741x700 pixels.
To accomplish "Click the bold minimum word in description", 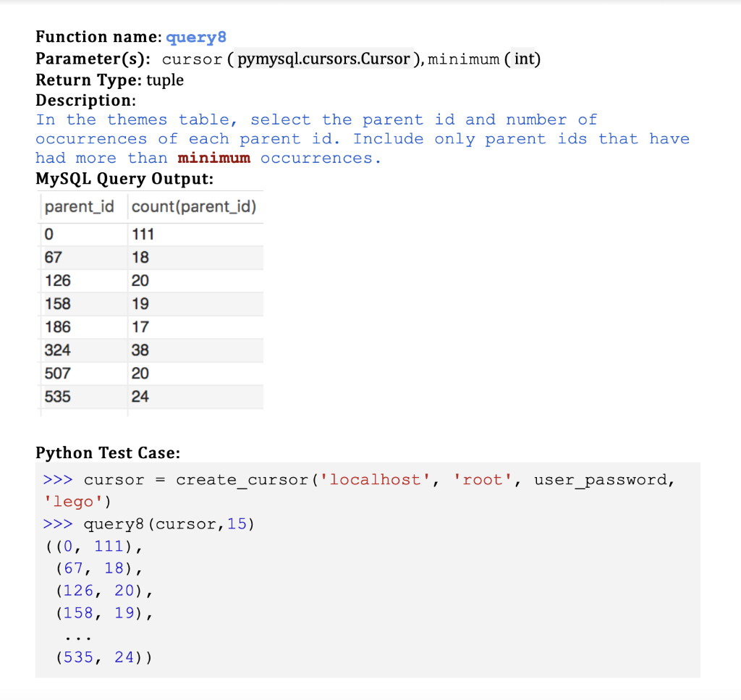I will tap(213, 158).
